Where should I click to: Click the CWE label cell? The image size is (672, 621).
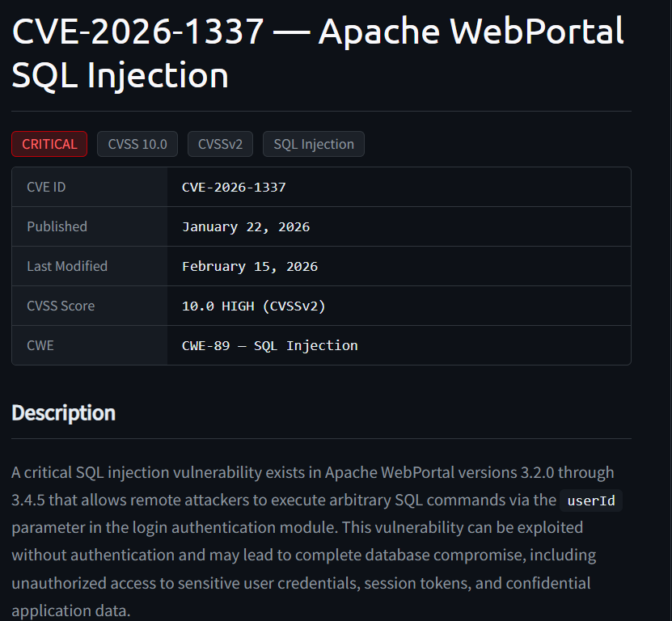click(90, 345)
